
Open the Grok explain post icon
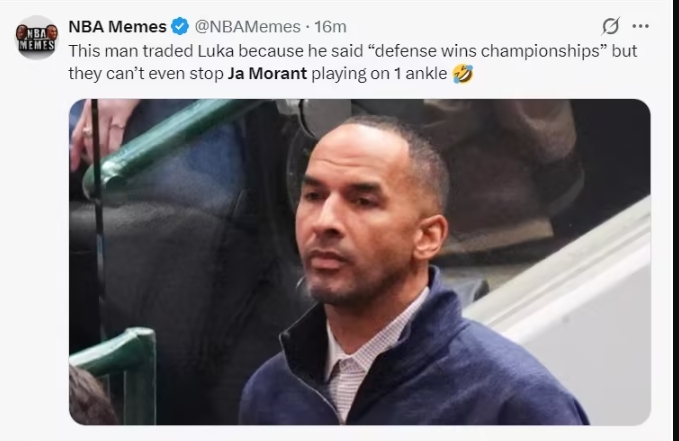(609, 27)
